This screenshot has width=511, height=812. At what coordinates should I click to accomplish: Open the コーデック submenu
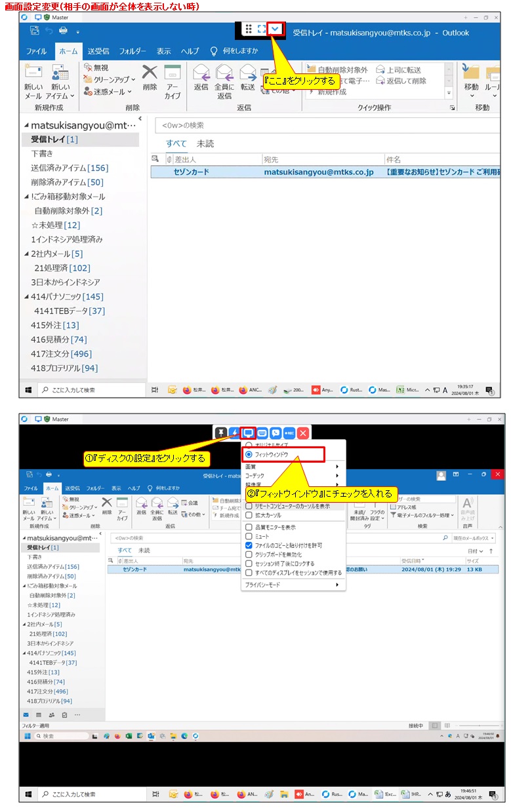click(x=293, y=476)
